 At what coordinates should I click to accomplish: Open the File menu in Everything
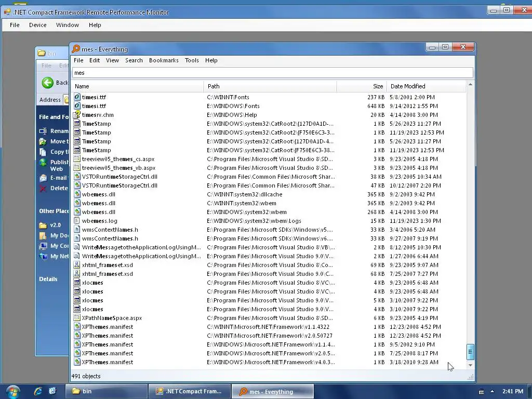(x=78, y=60)
